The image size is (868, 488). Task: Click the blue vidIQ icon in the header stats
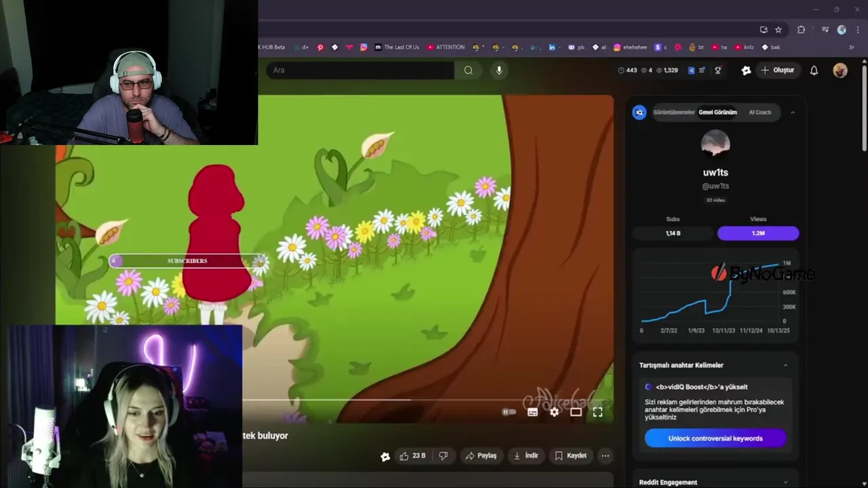coord(691,70)
